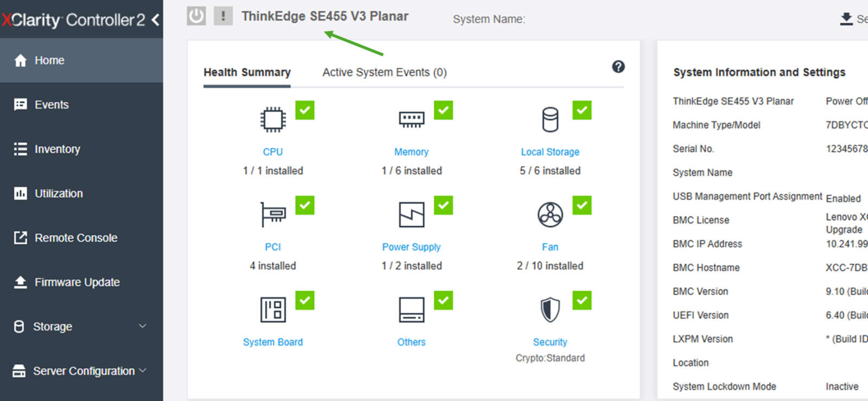868x401 pixels.
Task: Open the CPU link
Action: click(x=273, y=152)
